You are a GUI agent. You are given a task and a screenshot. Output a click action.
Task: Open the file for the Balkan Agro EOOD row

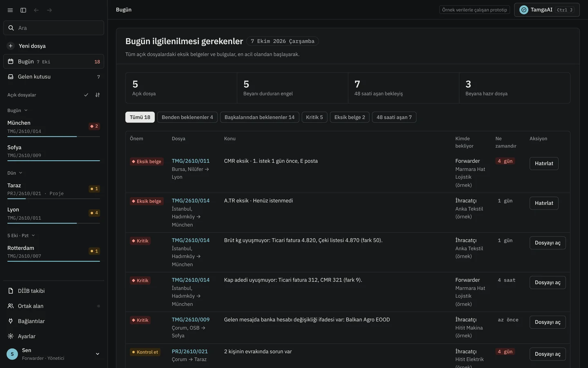click(x=548, y=322)
